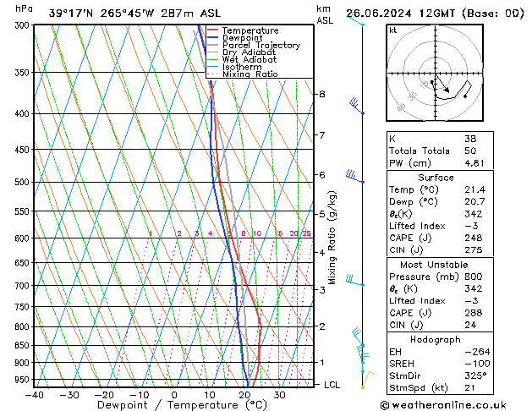Image resolution: width=532 pixels, height=411 pixels.
Task: Click the 3 km altitude axis label
Action: pos(322,290)
